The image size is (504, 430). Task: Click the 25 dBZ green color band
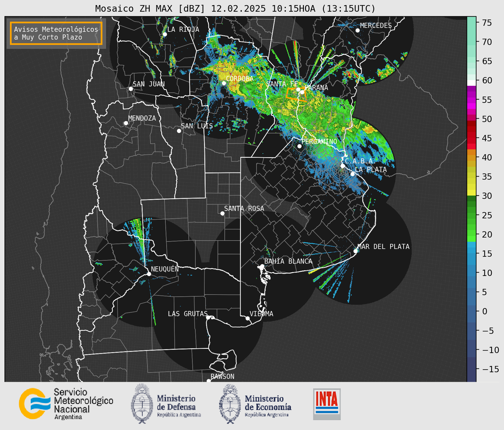tap(471, 215)
